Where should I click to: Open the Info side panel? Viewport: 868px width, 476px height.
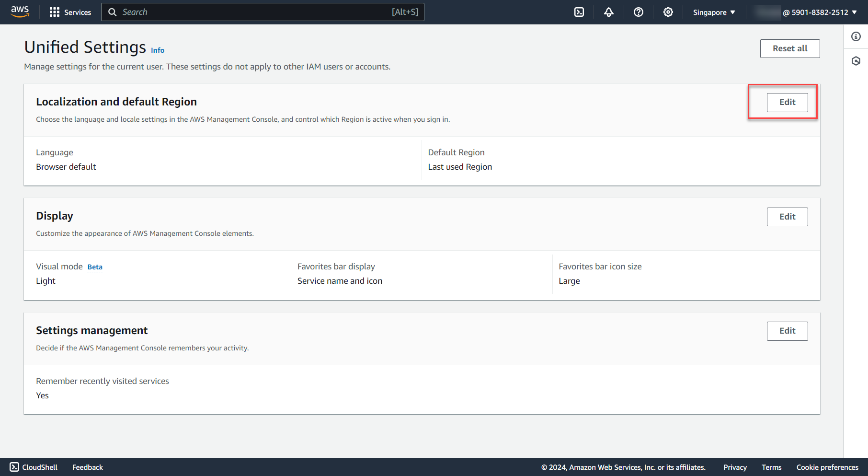(856, 36)
